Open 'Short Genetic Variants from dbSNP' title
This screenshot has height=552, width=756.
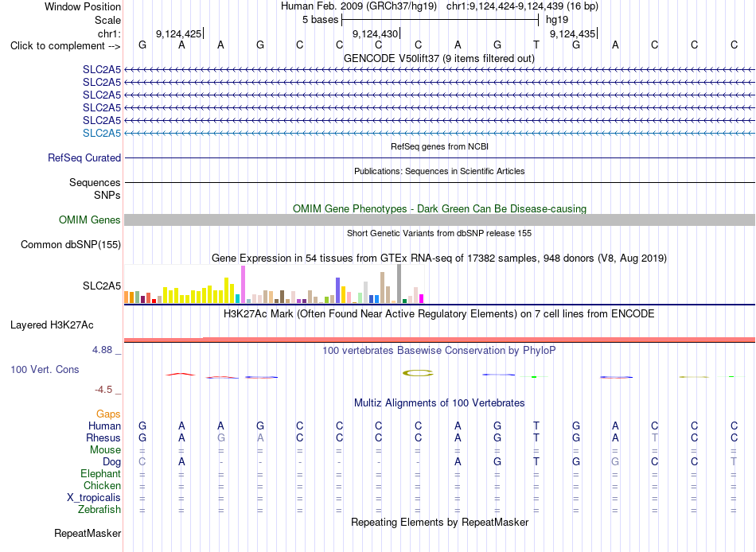[x=439, y=233]
